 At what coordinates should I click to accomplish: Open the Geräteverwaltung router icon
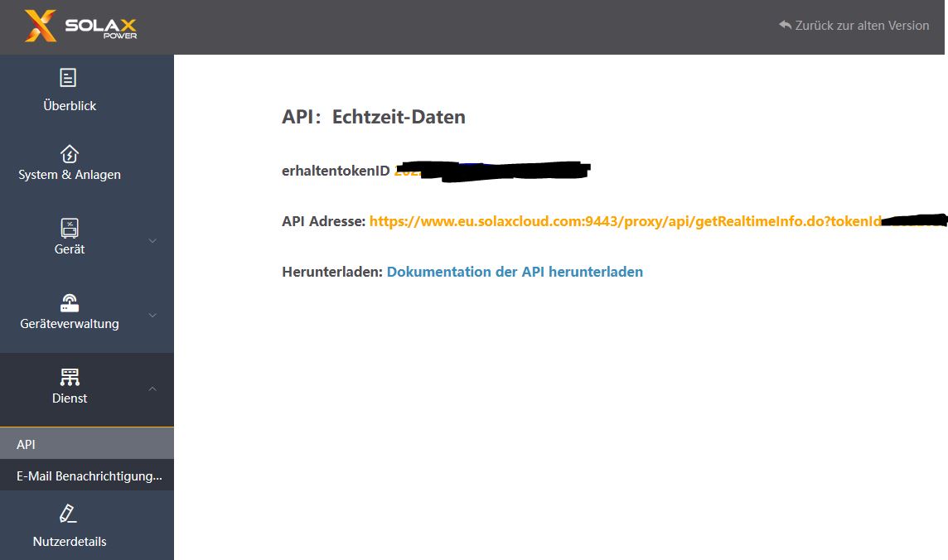click(x=70, y=302)
